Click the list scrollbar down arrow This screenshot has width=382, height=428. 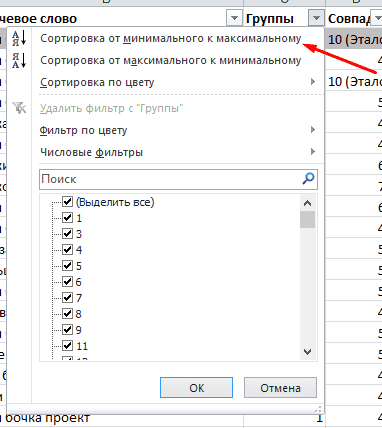(307, 351)
